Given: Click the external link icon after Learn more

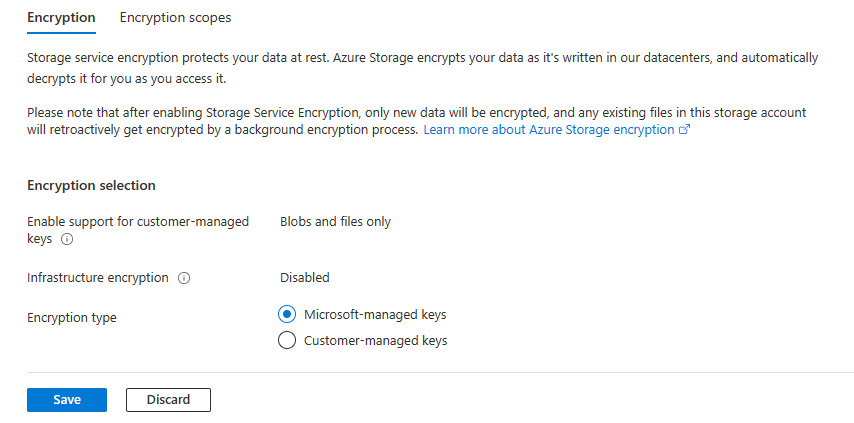Looking at the screenshot, I should coord(685,130).
